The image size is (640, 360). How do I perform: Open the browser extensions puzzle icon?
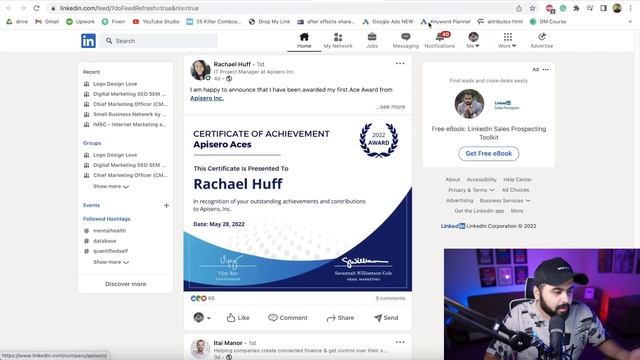tap(576, 8)
